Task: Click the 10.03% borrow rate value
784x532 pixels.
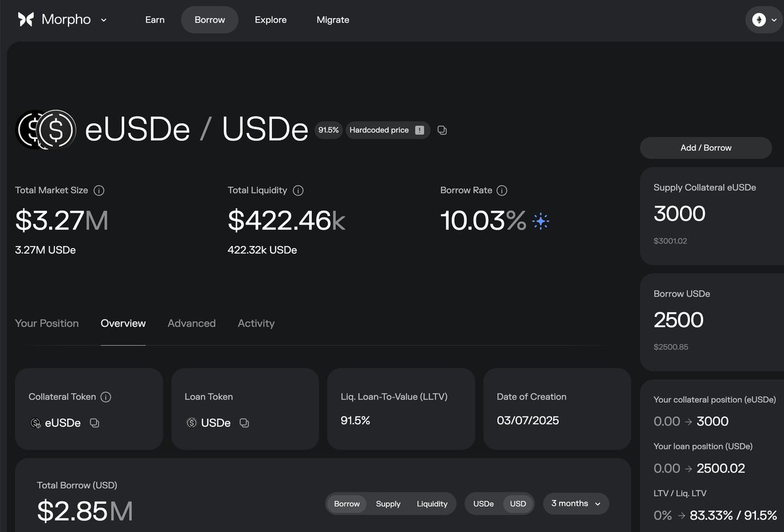Action: pos(483,221)
